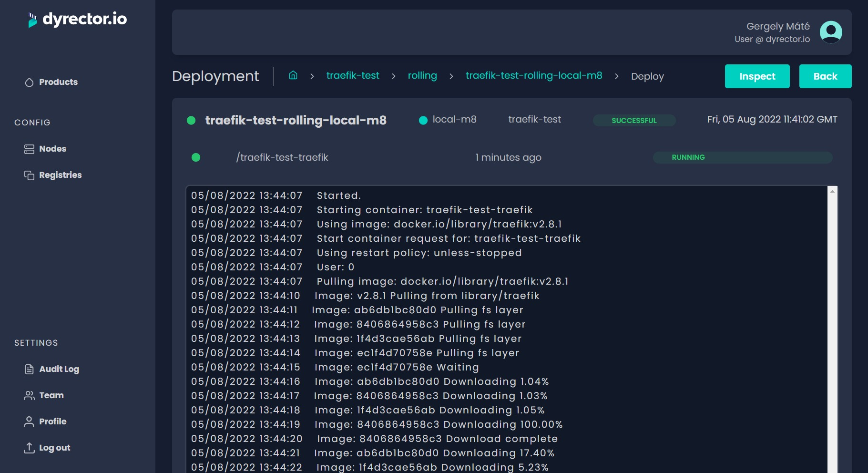Click the traefik-test-rolling-local-m8 heading
Image resolution: width=868 pixels, height=473 pixels.
(296, 120)
